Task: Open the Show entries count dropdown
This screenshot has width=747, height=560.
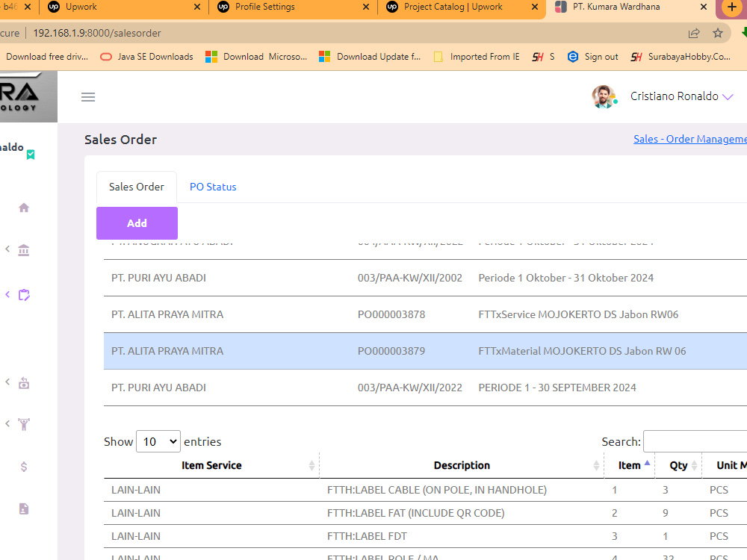Action: [158, 441]
